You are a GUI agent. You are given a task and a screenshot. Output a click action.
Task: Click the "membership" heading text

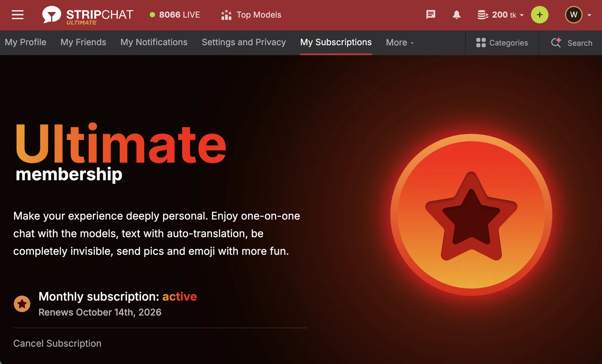[x=69, y=174]
